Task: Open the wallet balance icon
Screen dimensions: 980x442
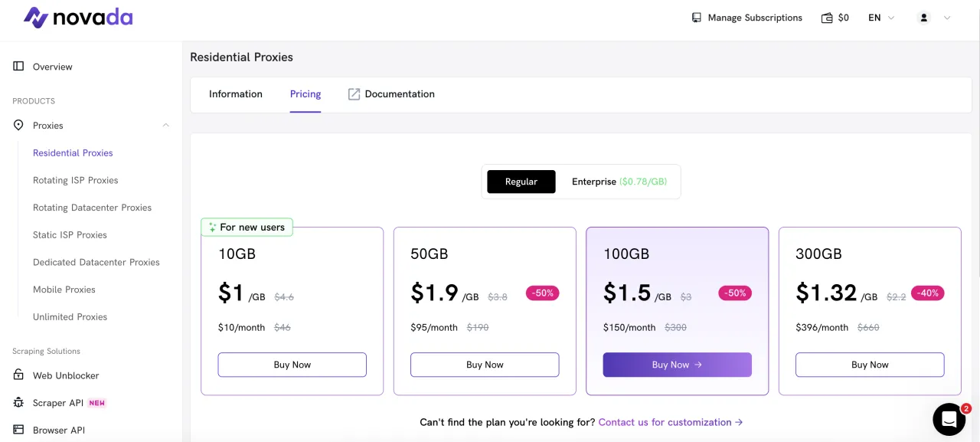Action: (x=827, y=18)
